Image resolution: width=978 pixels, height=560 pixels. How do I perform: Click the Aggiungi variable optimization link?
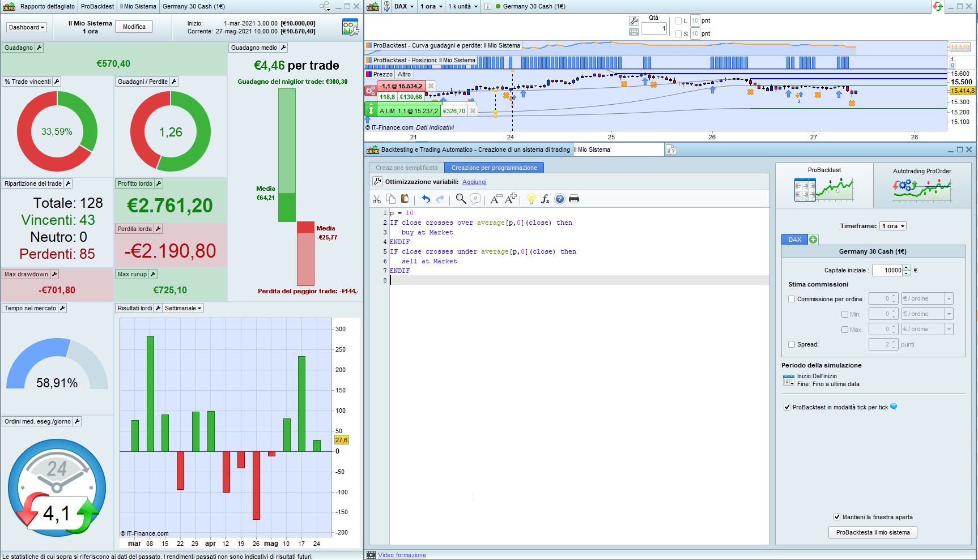pos(474,182)
